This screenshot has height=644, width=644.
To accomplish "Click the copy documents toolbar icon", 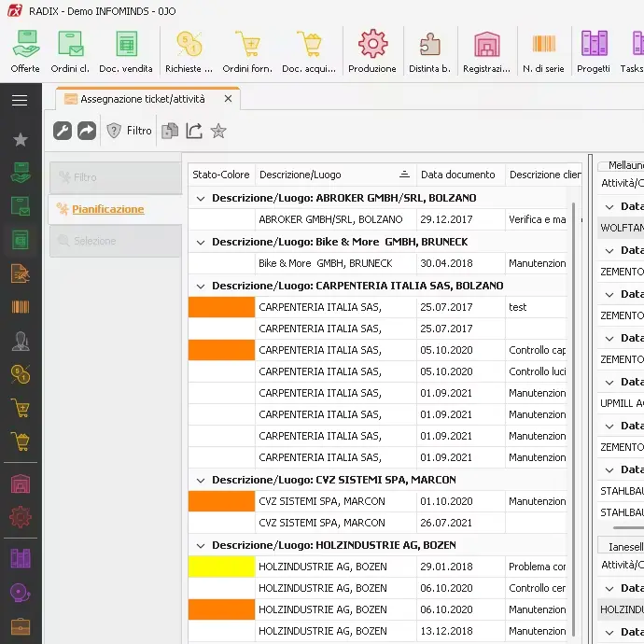I will point(170,131).
